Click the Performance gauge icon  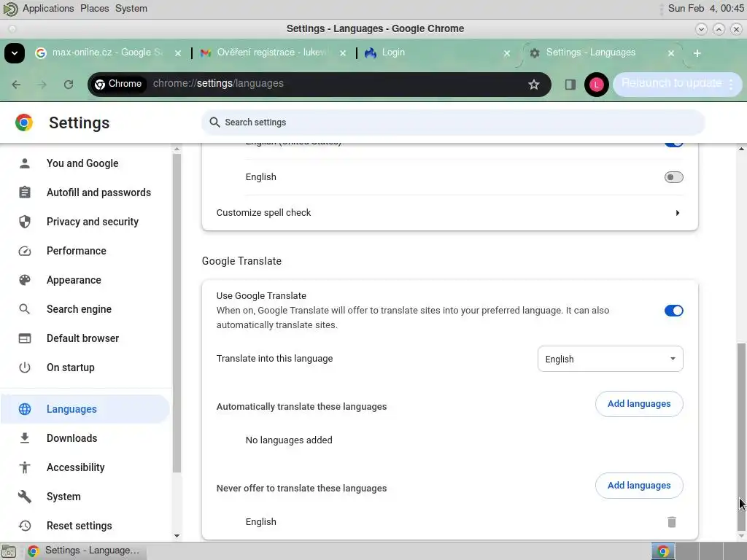25,251
